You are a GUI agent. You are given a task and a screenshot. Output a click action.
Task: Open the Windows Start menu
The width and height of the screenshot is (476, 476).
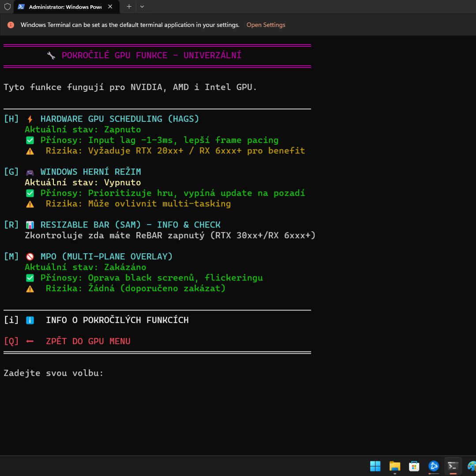pyautogui.click(x=375, y=466)
